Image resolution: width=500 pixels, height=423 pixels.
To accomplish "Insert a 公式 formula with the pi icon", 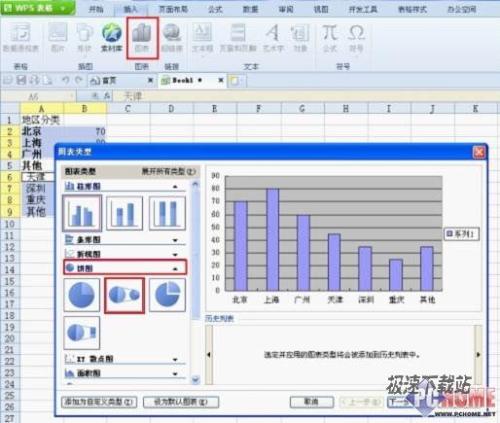I will click(x=330, y=37).
